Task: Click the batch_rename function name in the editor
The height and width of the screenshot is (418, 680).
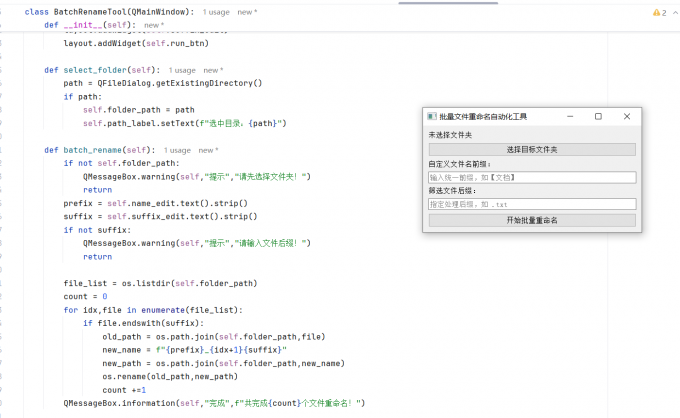Action: point(92,150)
